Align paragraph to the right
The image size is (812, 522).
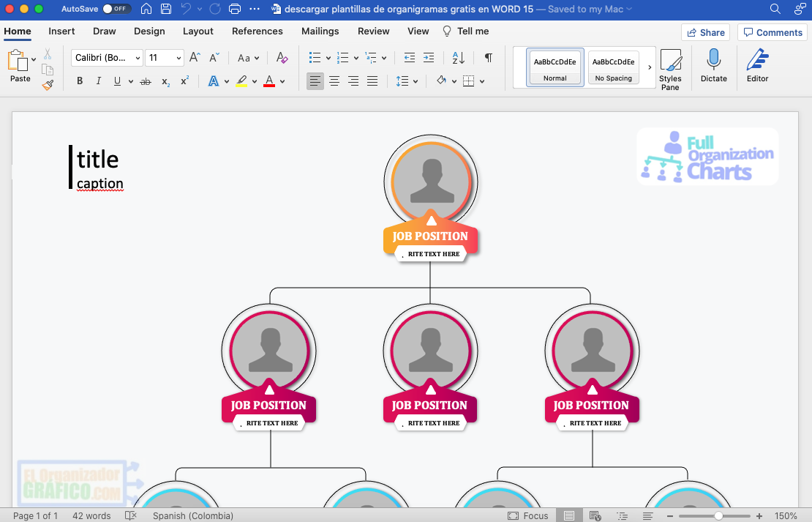pyautogui.click(x=353, y=81)
